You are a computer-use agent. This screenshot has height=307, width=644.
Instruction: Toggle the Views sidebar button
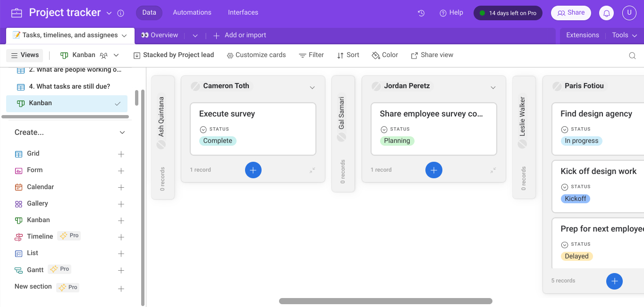[x=25, y=55]
